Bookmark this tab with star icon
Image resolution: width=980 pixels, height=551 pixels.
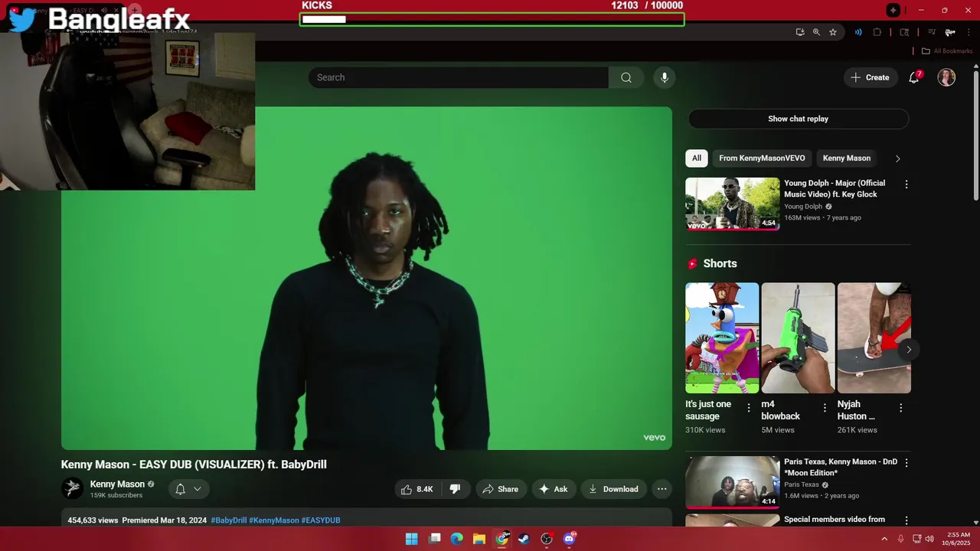833,32
